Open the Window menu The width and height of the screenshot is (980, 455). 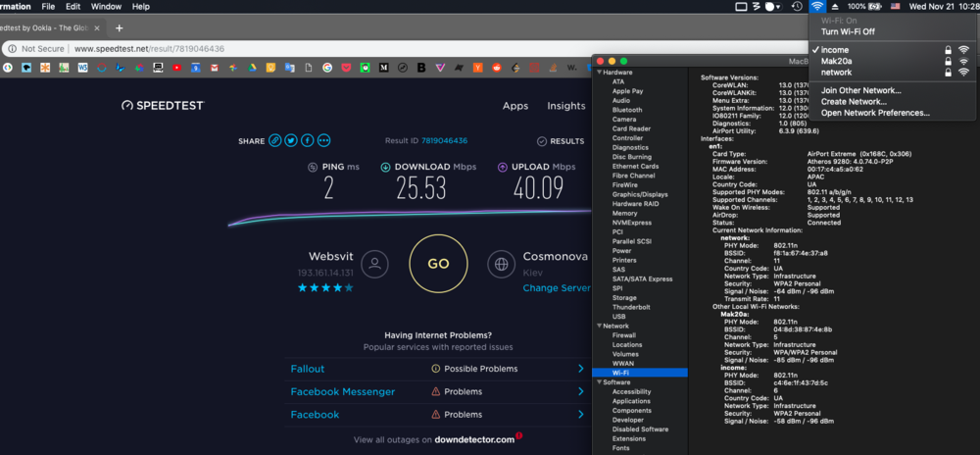[106, 6]
